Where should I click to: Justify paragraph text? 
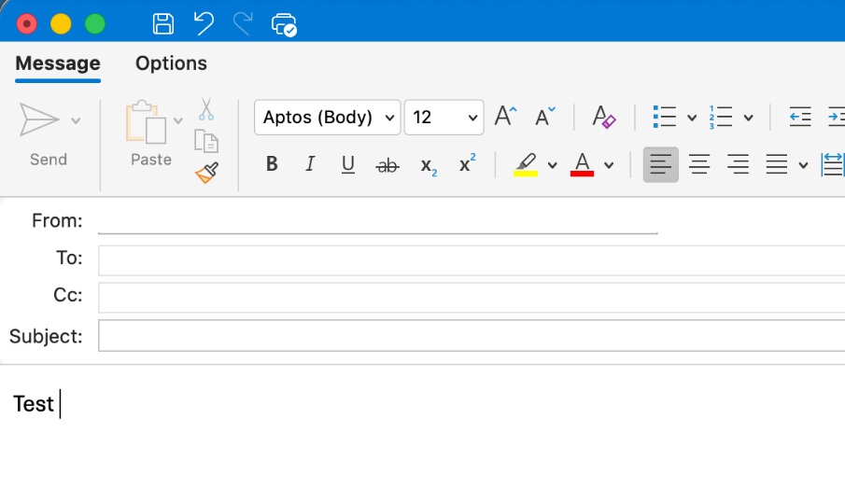coord(777,164)
